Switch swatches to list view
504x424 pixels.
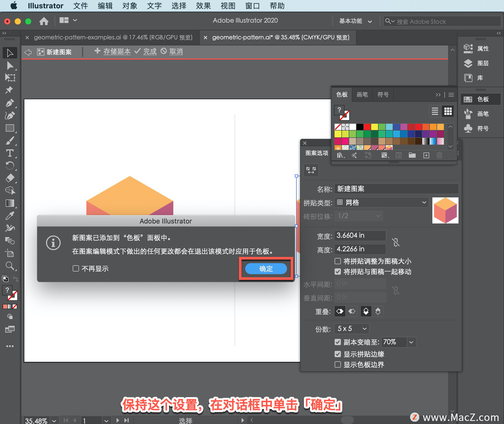pos(435,111)
